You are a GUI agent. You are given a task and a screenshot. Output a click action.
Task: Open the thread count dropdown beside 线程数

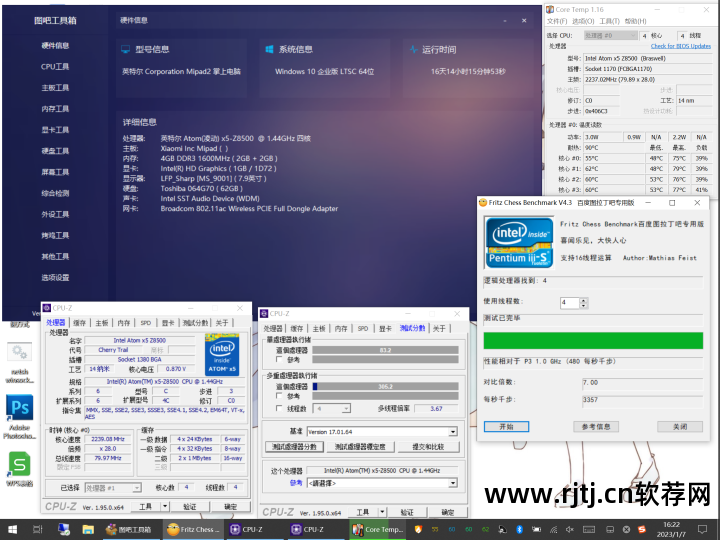pos(332,408)
